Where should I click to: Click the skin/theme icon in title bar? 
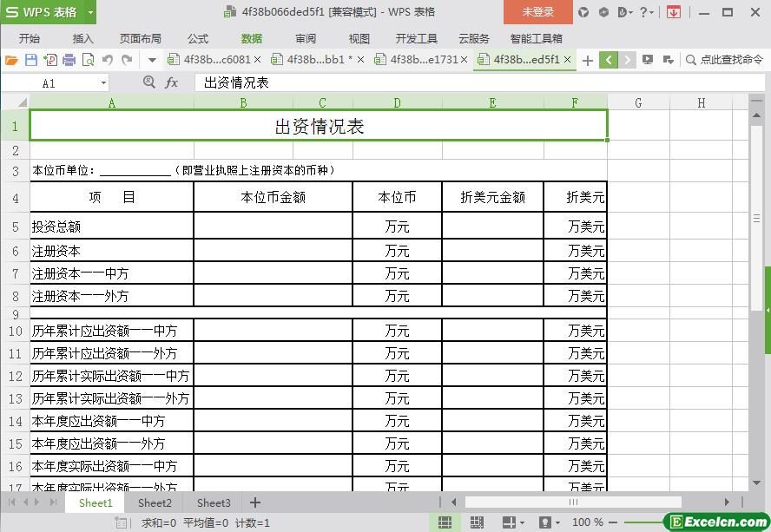coord(583,12)
